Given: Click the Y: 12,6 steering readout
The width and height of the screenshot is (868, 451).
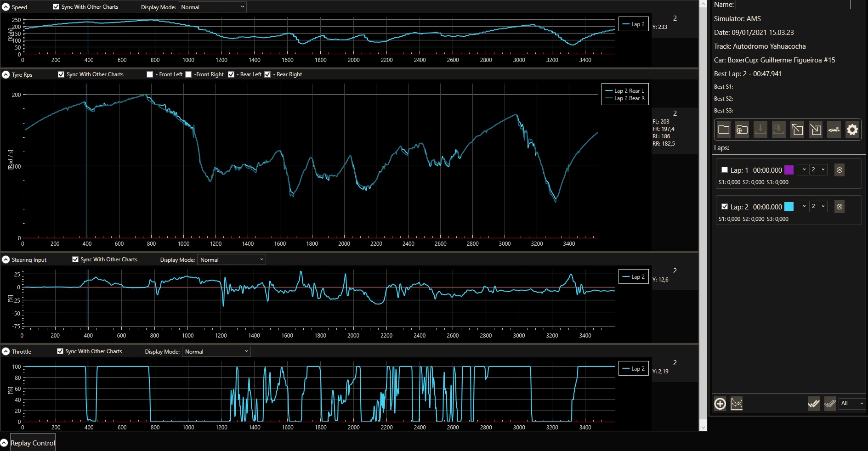Looking at the screenshot, I should pyautogui.click(x=660, y=280).
